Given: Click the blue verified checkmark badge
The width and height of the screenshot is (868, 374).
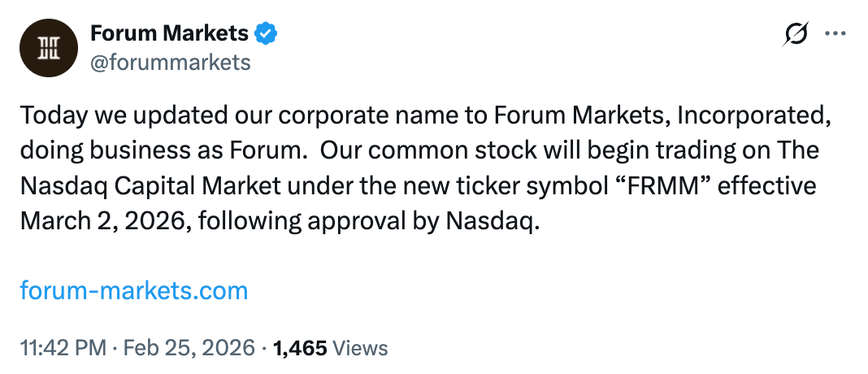Looking at the screenshot, I should [x=266, y=33].
